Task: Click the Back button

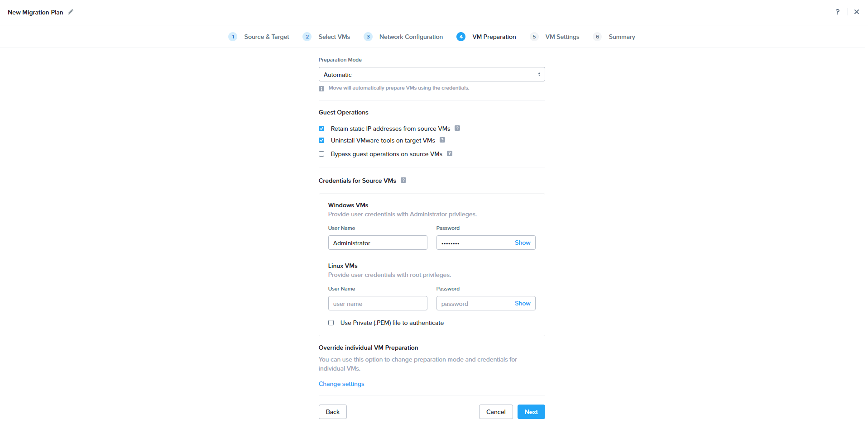Action: coord(332,412)
